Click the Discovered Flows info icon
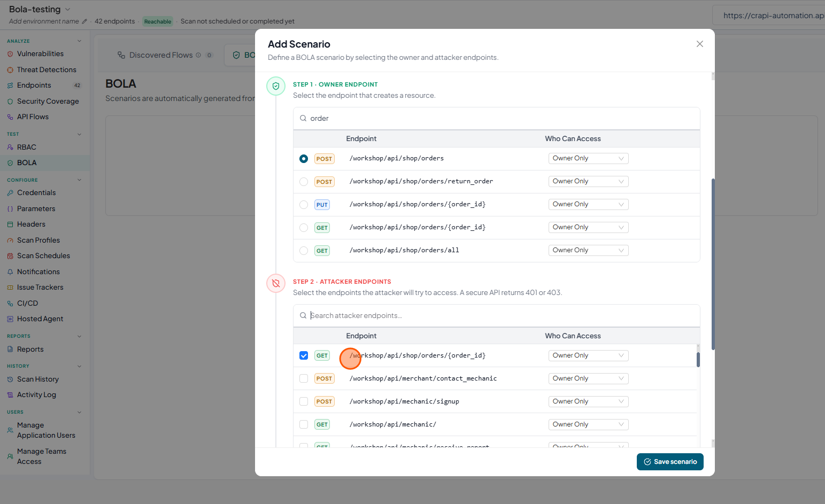The image size is (825, 504). click(198, 55)
